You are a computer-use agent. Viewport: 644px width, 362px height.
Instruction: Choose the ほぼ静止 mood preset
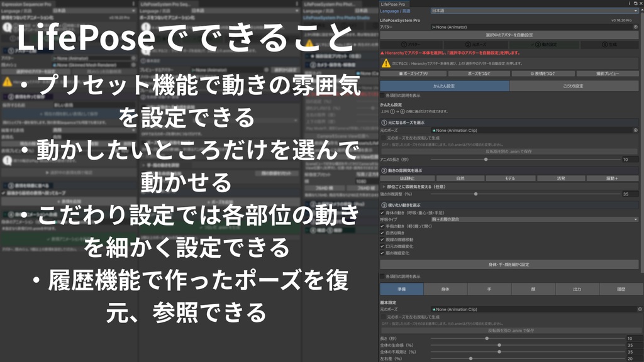(408, 178)
